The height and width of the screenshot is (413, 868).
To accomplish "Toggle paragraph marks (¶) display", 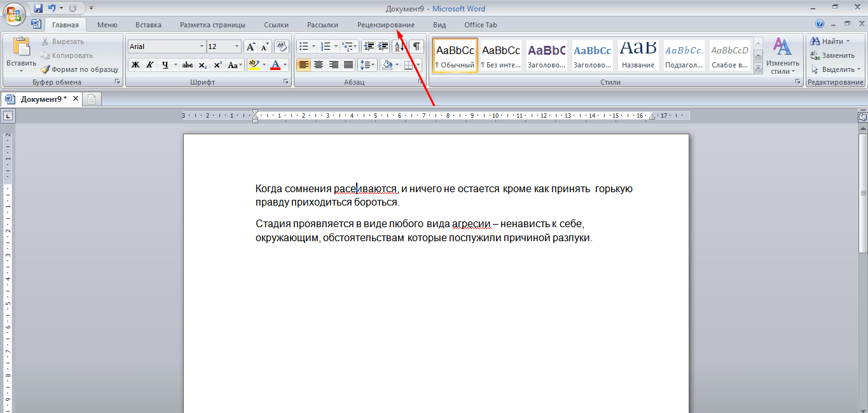I will [x=417, y=46].
